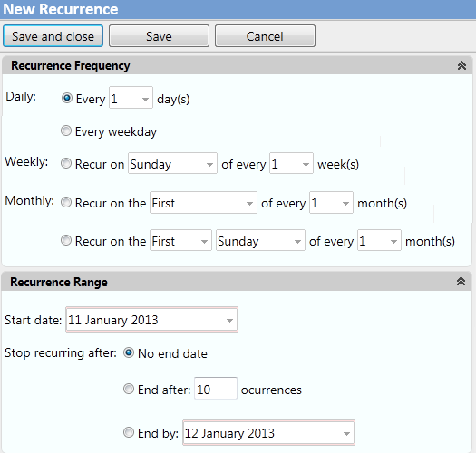Open the daily day count dropdown
Image resolution: width=476 pixels, height=453 pixels.
click(131, 98)
